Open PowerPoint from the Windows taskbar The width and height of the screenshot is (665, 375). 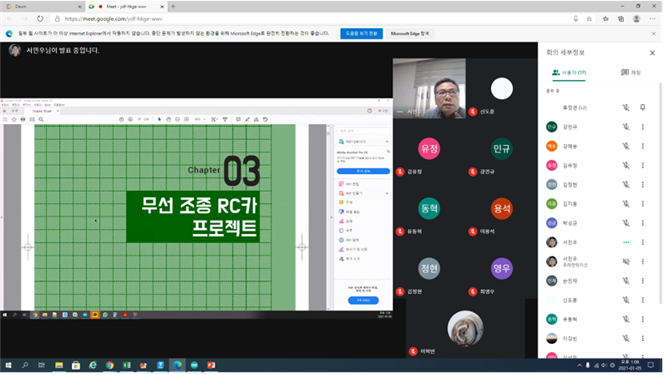pos(212,366)
